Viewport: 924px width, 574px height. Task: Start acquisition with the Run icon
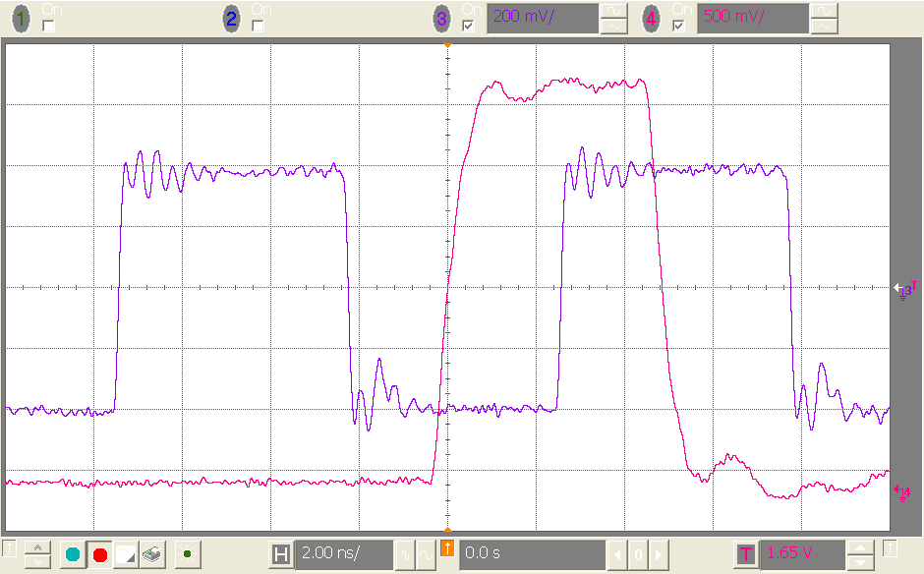pyautogui.click(x=71, y=552)
